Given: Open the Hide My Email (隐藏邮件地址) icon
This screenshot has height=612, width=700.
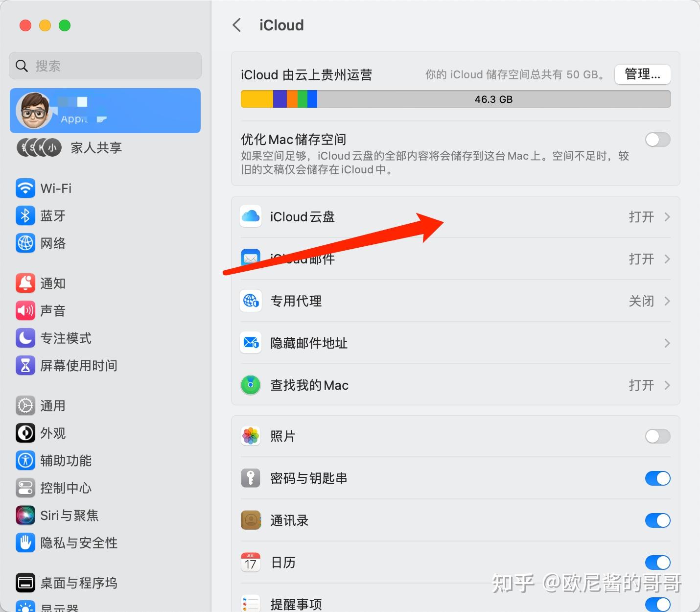Looking at the screenshot, I should 250,343.
